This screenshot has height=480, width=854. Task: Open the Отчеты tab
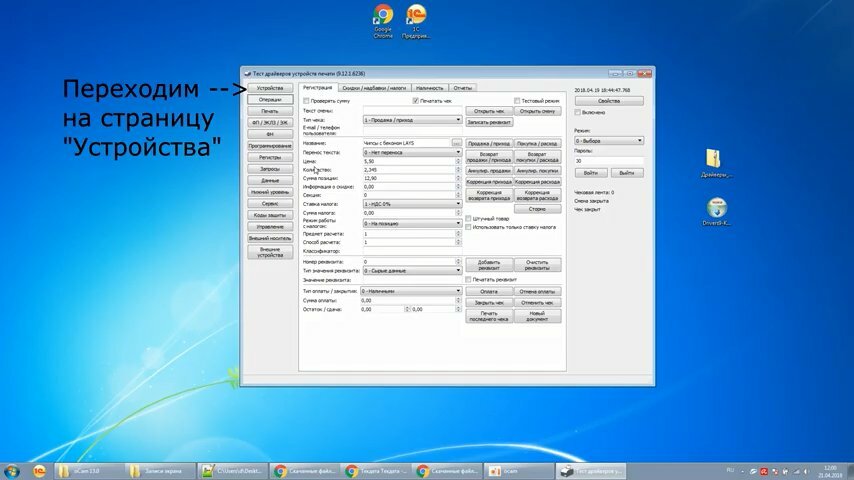click(462, 88)
